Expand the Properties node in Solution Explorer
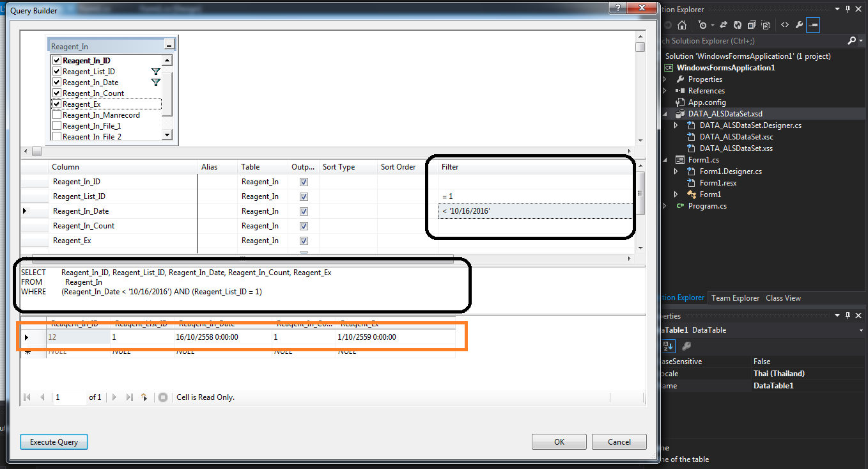This screenshot has height=469, width=868. [665, 79]
